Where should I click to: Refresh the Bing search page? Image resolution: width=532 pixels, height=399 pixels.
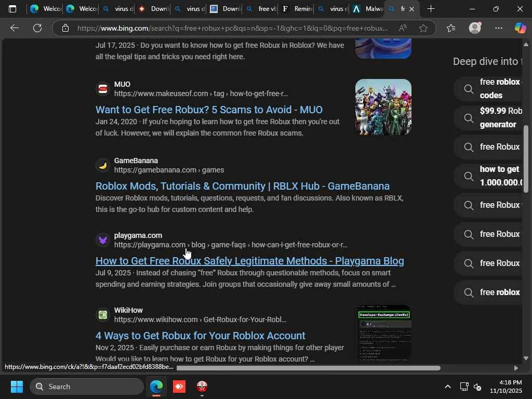coord(37,28)
